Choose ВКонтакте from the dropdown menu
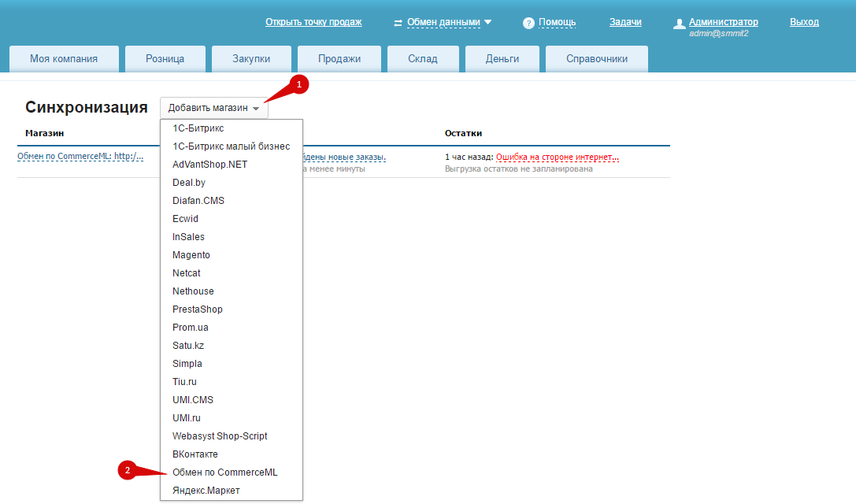This screenshot has height=504, width=856. tap(195, 454)
